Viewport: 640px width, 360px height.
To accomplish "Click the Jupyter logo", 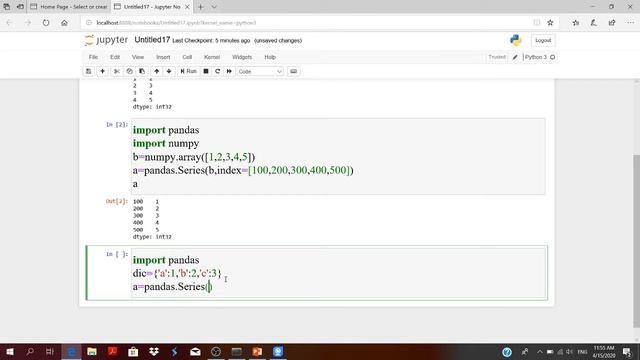I will [107, 40].
